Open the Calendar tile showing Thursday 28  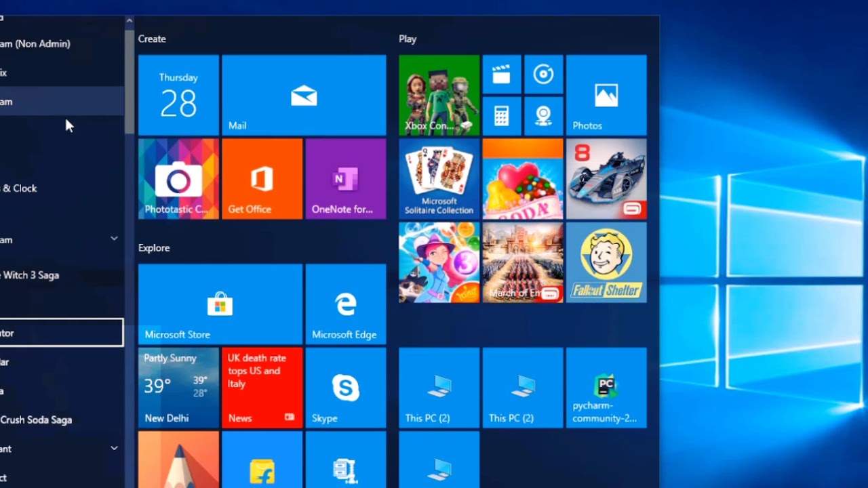[x=178, y=95]
